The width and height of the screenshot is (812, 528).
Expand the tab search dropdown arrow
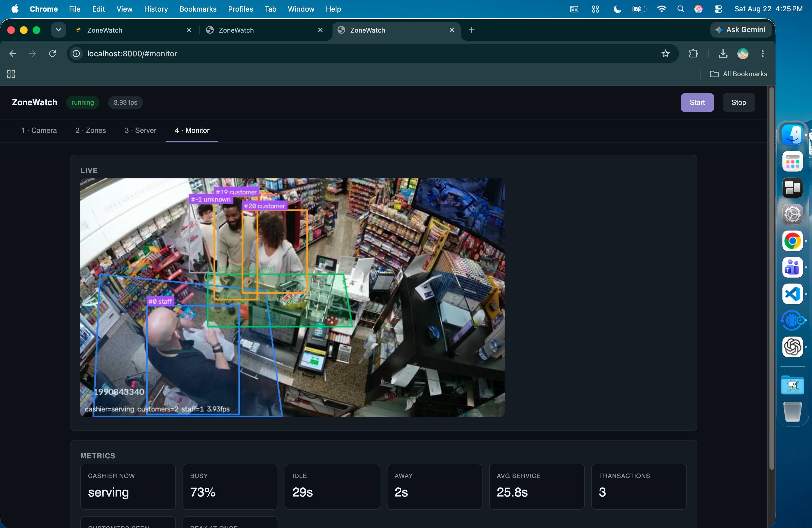58,30
